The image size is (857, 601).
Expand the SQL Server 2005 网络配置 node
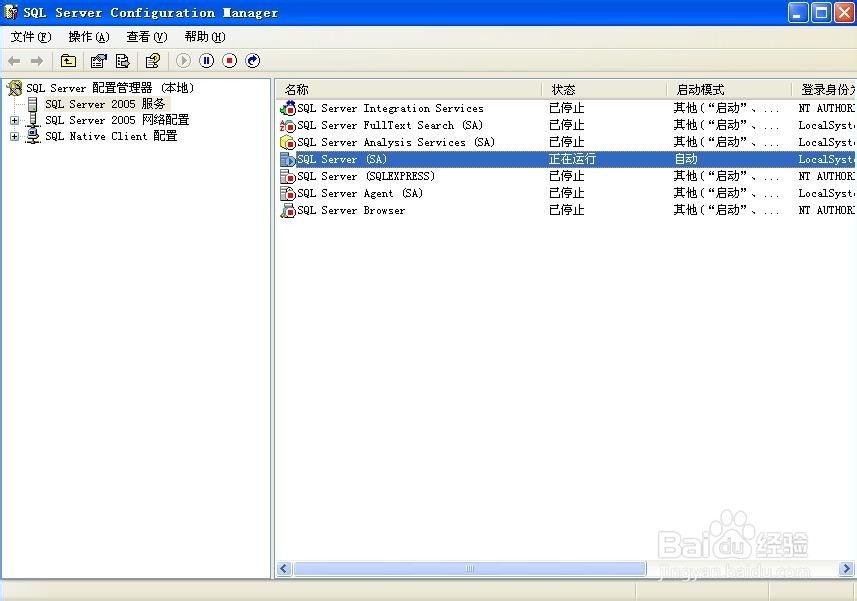(x=15, y=120)
